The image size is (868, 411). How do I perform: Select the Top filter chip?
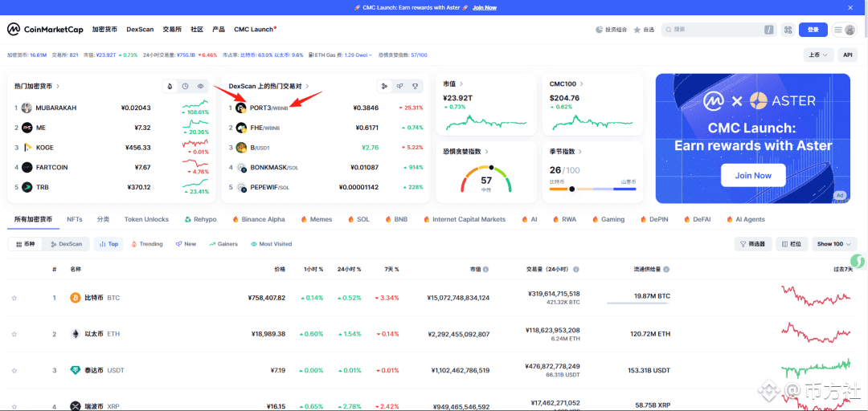[108, 244]
